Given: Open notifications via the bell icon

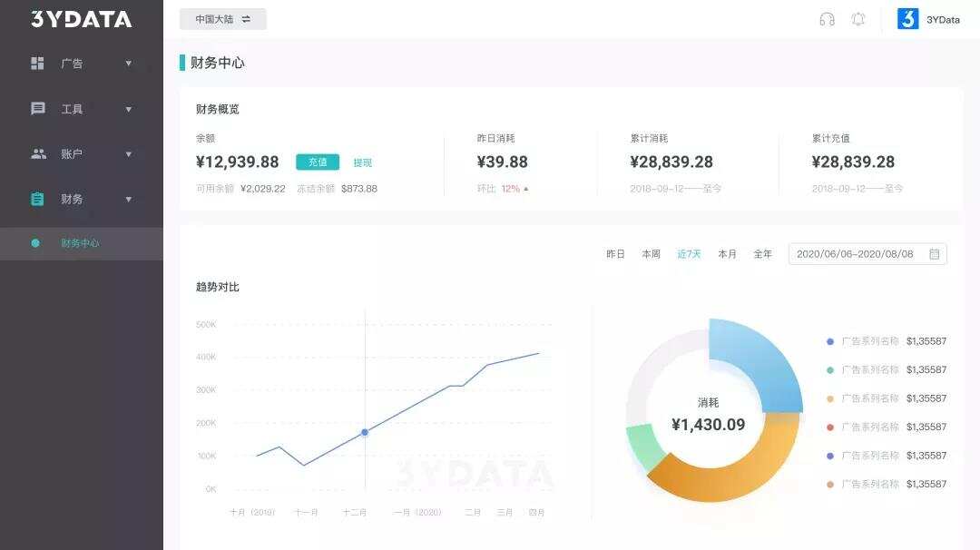Looking at the screenshot, I should (857, 19).
